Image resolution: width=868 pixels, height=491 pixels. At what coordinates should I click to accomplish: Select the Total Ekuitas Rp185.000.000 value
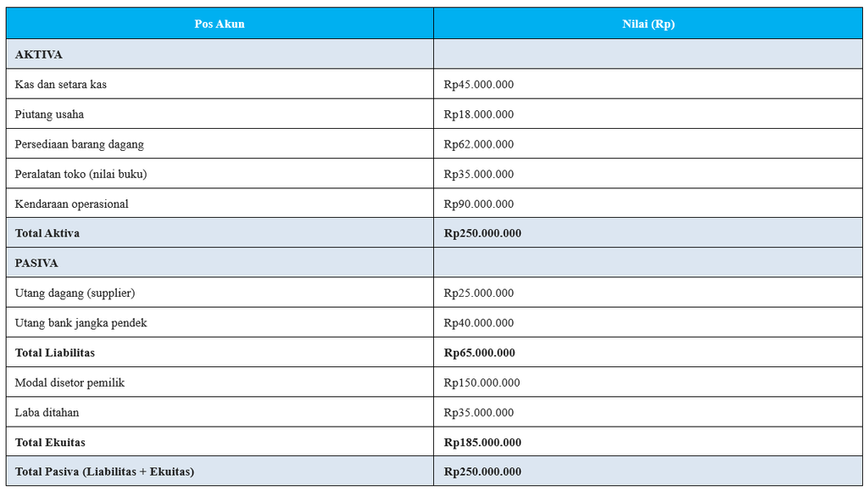482,443
